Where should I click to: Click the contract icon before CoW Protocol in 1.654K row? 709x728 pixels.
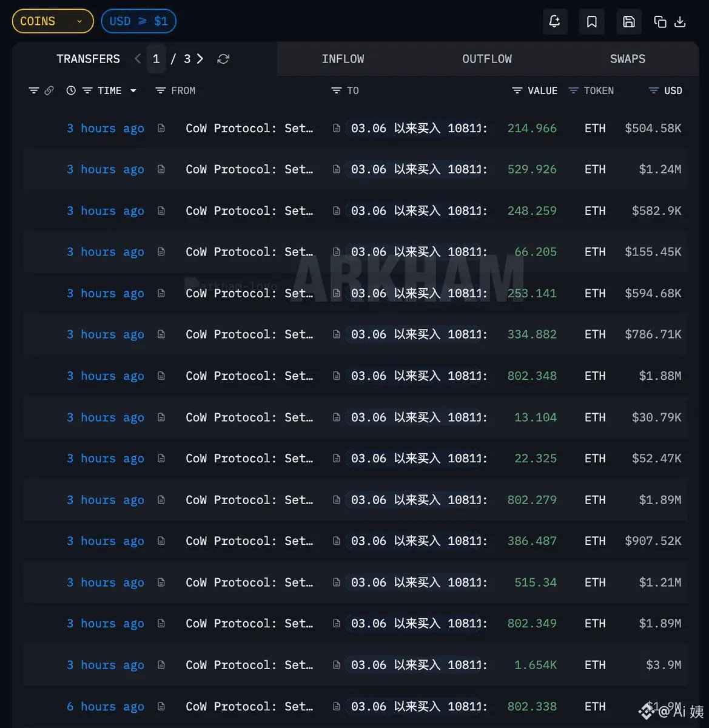coord(161,665)
